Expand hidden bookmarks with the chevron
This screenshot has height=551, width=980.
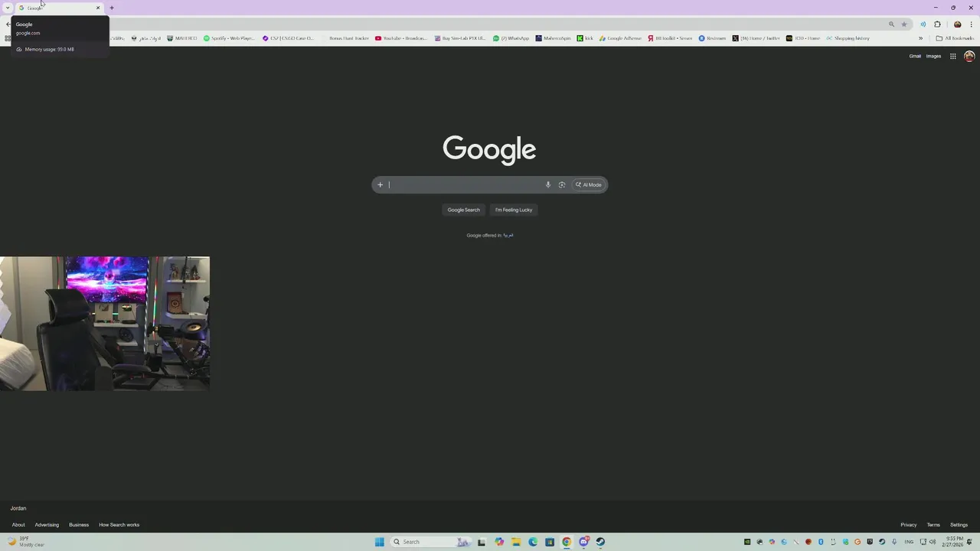tap(920, 38)
